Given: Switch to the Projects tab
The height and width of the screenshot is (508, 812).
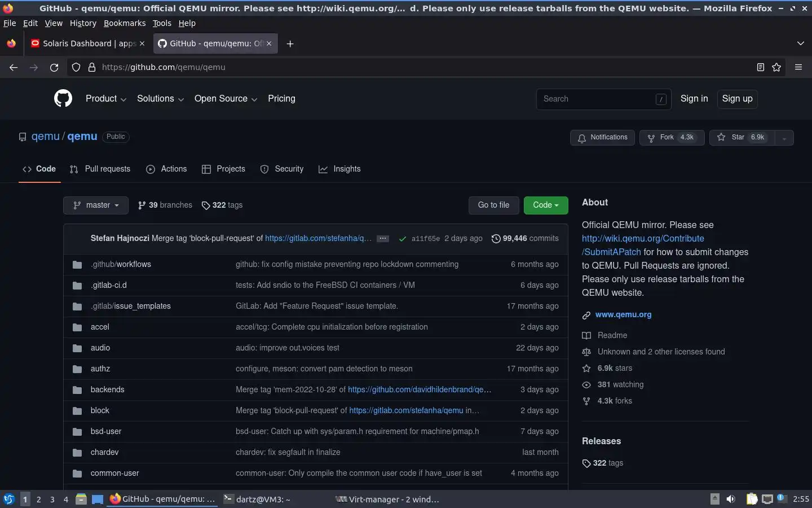Looking at the screenshot, I should (x=223, y=169).
